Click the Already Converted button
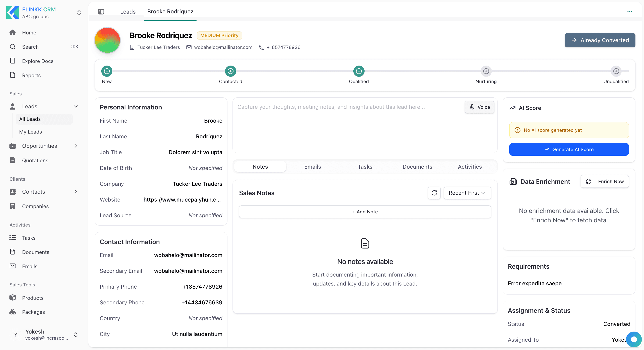This screenshot has height=350, width=644. click(x=600, y=40)
